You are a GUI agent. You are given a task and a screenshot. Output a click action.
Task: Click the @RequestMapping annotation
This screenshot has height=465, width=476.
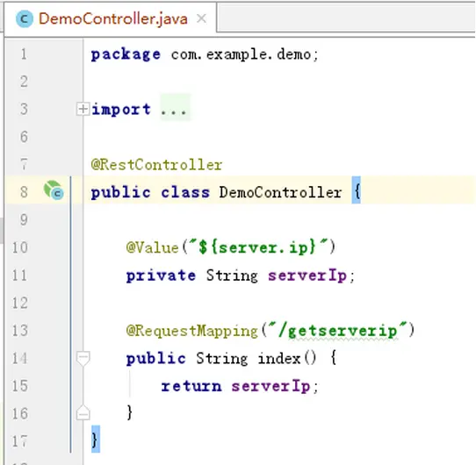coord(191,331)
